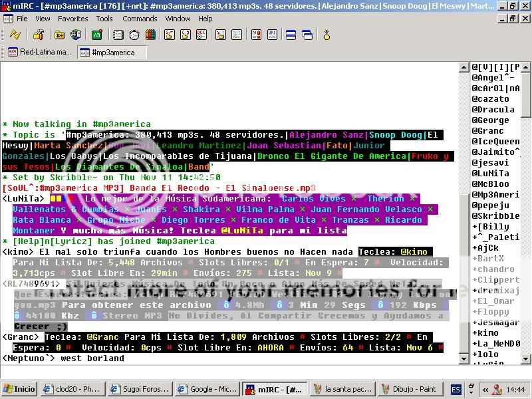Switch to clod20 taskbar window
Viewport: 532px width, 399px height.
[72, 389]
